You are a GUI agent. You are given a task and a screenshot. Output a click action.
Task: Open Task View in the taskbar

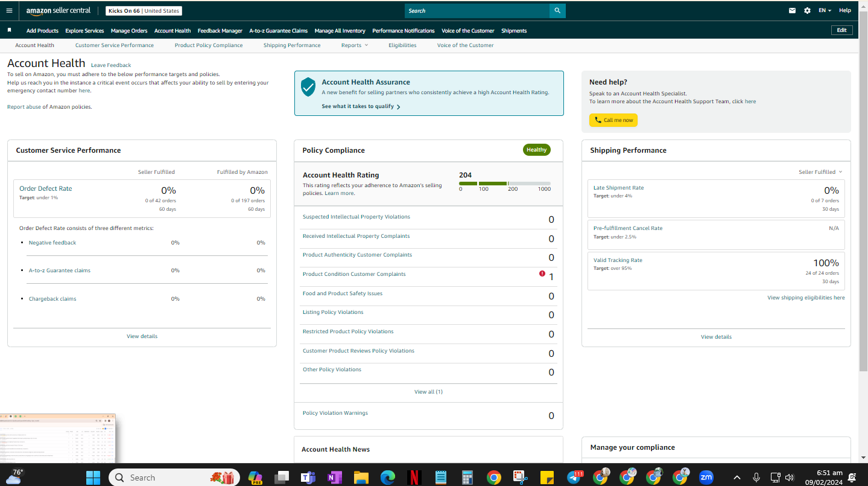tap(282, 478)
